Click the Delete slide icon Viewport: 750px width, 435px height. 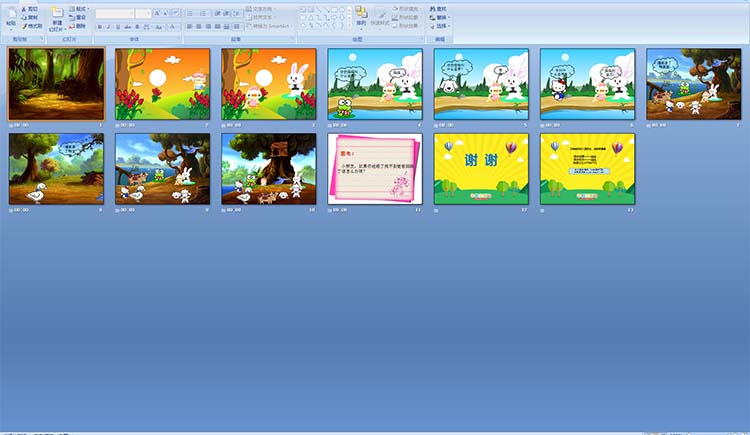pos(72,26)
